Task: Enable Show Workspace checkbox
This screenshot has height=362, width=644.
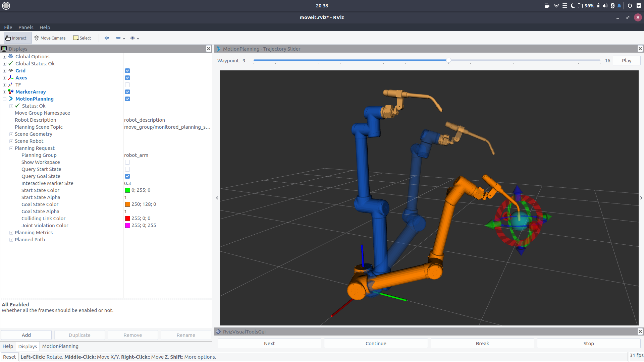Action: coord(127,162)
